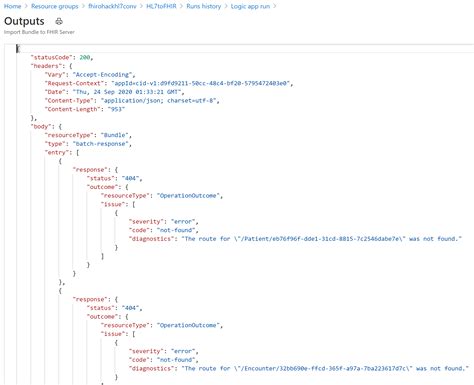Click the Patient route not found diagnostics

tap(295, 239)
